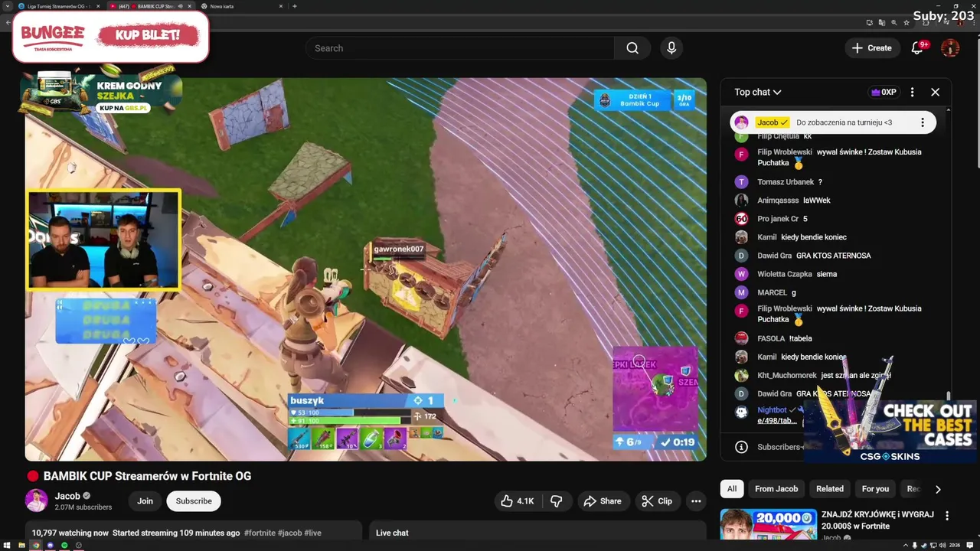
Task: Select the Related chip
Action: tap(830, 489)
